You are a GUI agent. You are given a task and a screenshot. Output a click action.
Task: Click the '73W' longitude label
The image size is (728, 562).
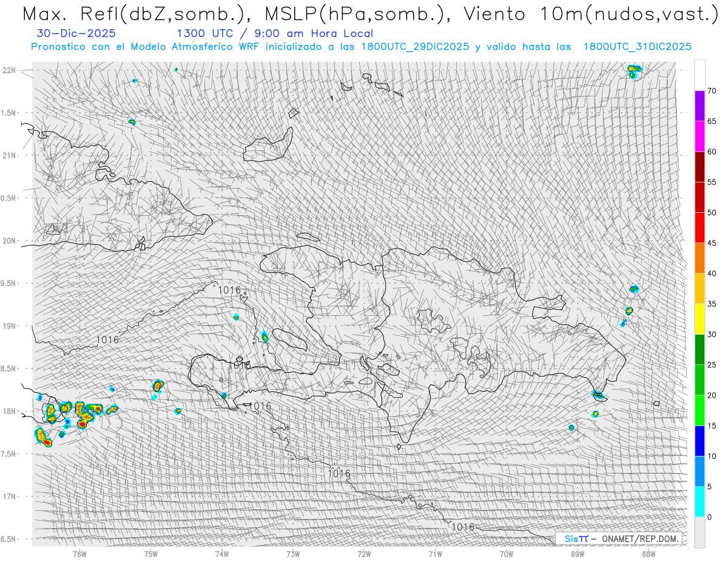click(x=293, y=553)
